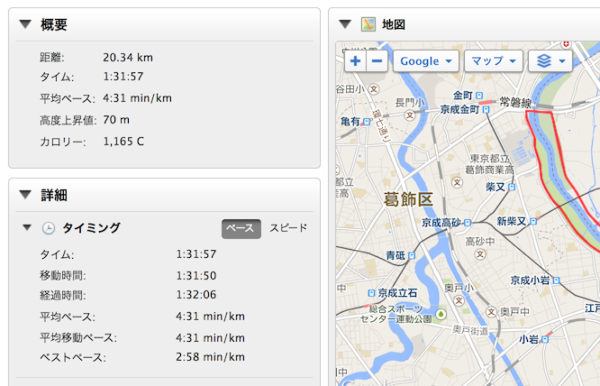Open the Google map provider dropdown
The height and width of the screenshot is (386, 600).
point(426,61)
